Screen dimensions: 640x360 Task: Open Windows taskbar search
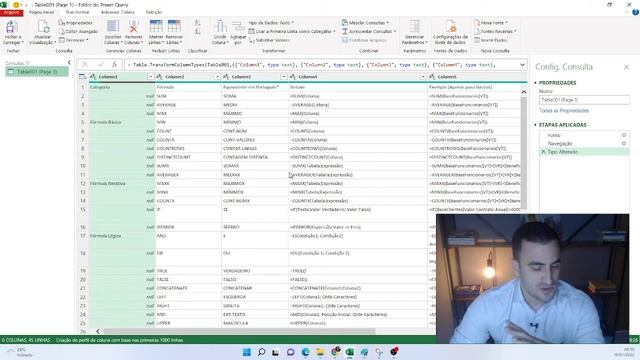point(262,352)
